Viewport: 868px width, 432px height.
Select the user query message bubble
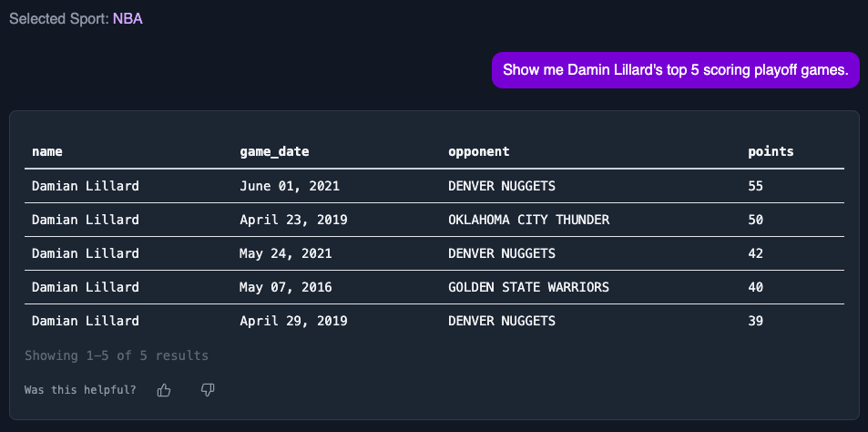tap(675, 70)
